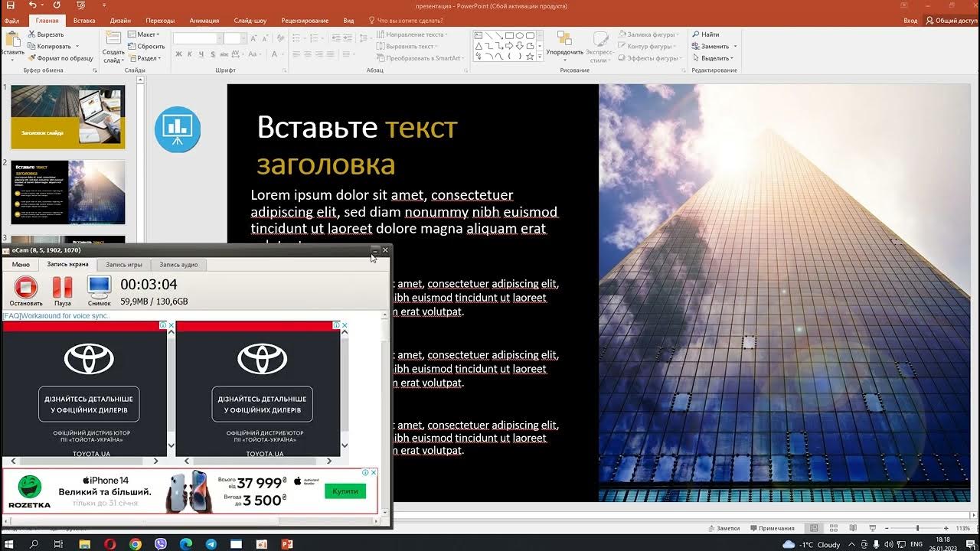Open the font name combo box
This screenshot has height=551, width=980.
(197, 38)
